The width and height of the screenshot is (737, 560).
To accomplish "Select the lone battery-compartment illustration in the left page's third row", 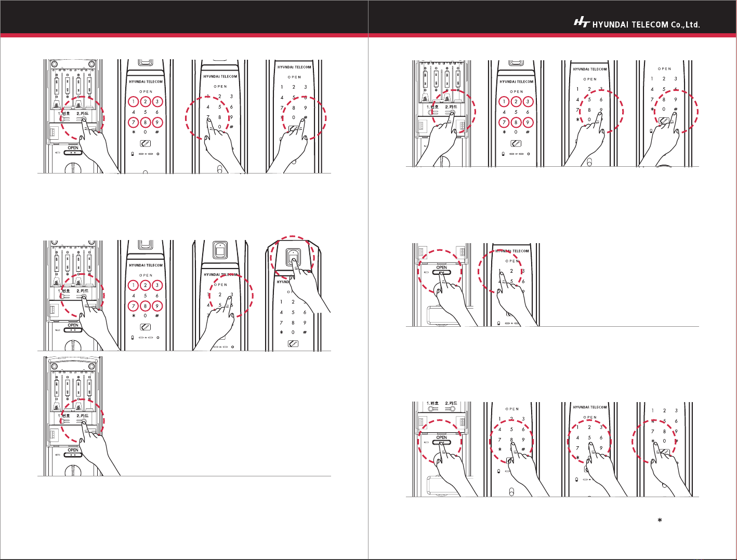I will pyautogui.click(x=82, y=416).
